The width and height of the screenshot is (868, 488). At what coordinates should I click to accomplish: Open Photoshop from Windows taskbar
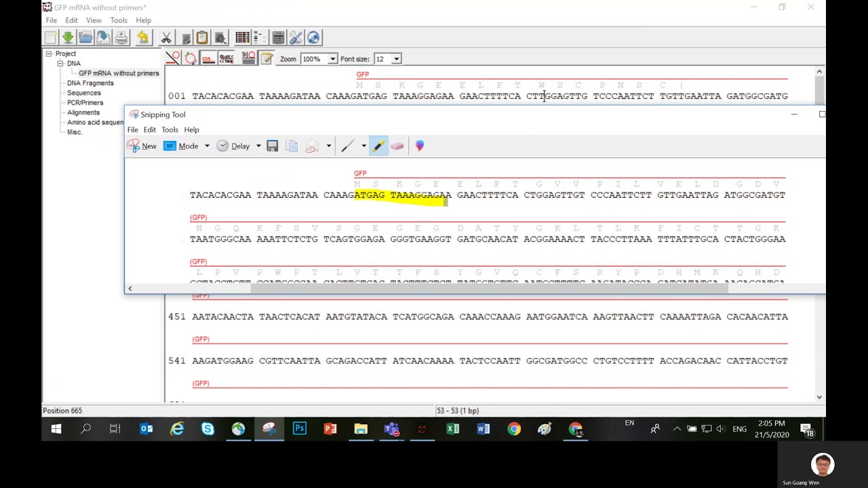click(x=299, y=428)
